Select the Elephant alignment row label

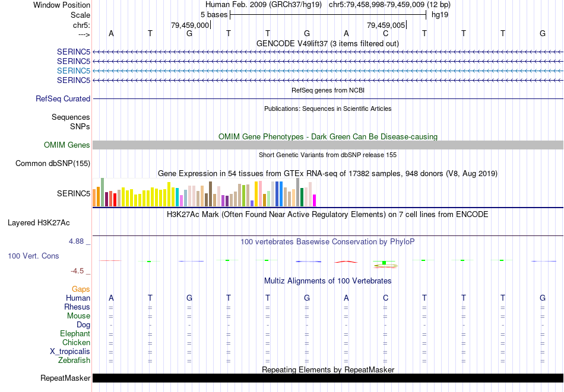pyautogui.click(x=75, y=334)
